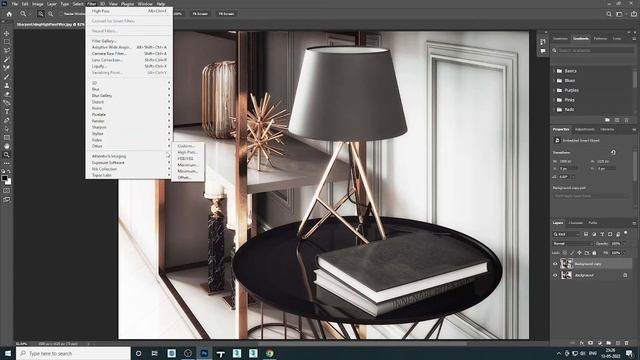This screenshot has height=360, width=640.
Task: Click the Add layer style fx icon
Action: pos(582,343)
